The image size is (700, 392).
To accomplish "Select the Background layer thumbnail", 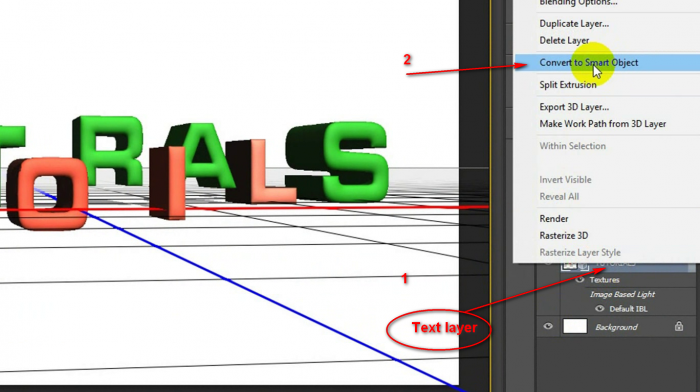I will pyautogui.click(x=575, y=326).
